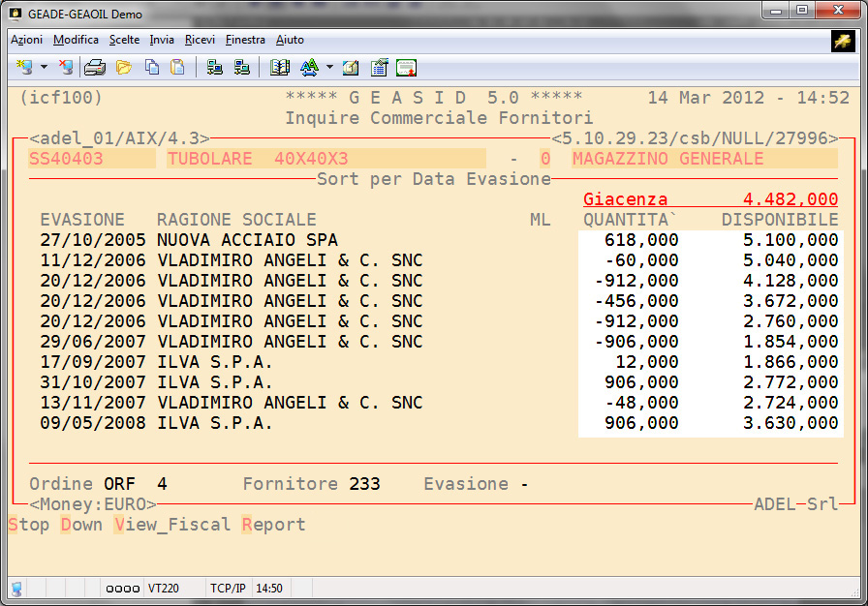The width and height of the screenshot is (868, 606).
Task: Click the disconnect session icon
Action: pos(65,67)
